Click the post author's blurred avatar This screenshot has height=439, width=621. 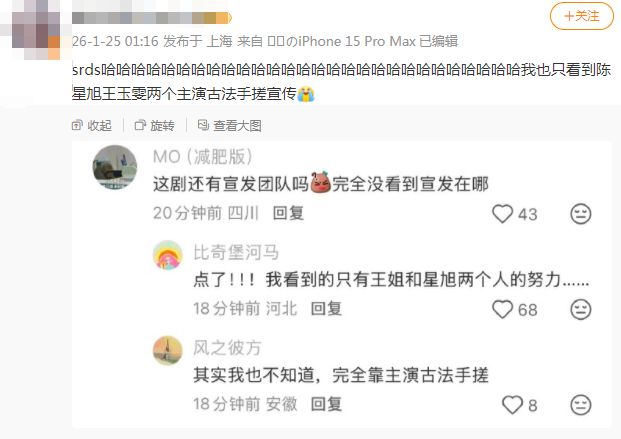[36, 30]
